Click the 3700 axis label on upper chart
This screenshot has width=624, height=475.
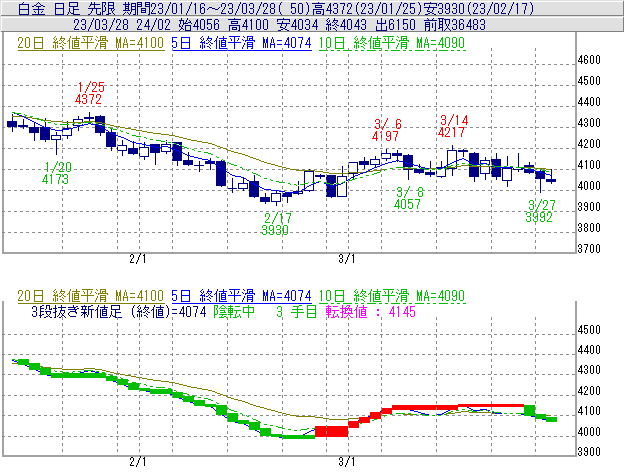pos(589,249)
